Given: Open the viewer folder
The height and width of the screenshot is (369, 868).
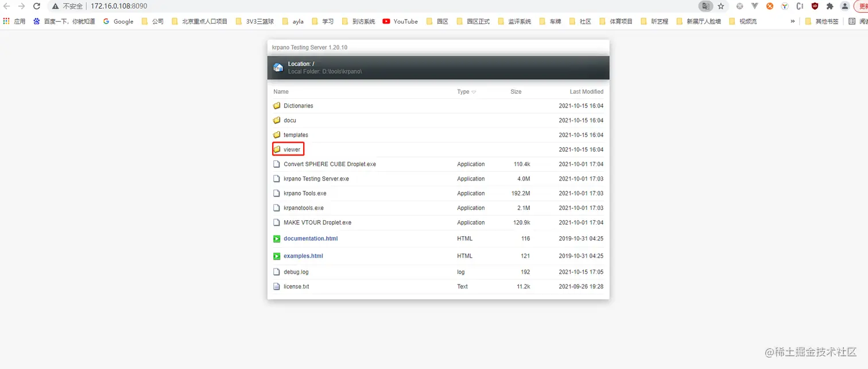Looking at the screenshot, I should [x=292, y=149].
